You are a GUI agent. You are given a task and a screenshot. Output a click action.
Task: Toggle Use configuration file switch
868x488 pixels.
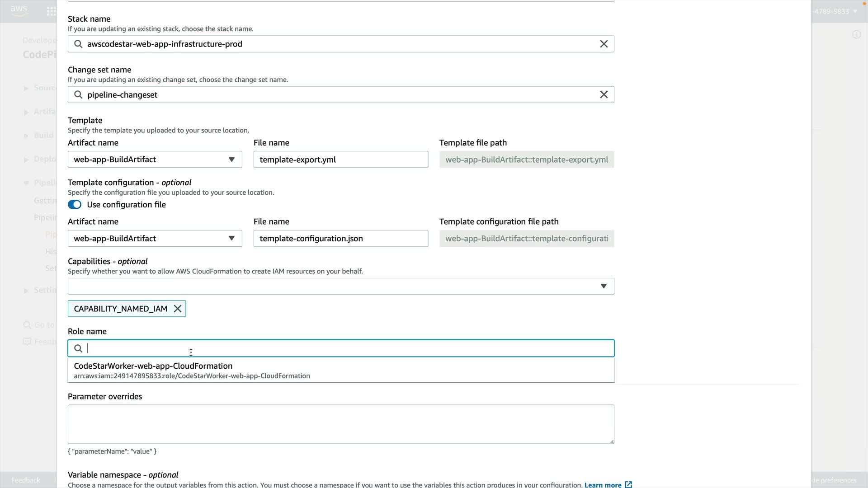click(x=75, y=205)
